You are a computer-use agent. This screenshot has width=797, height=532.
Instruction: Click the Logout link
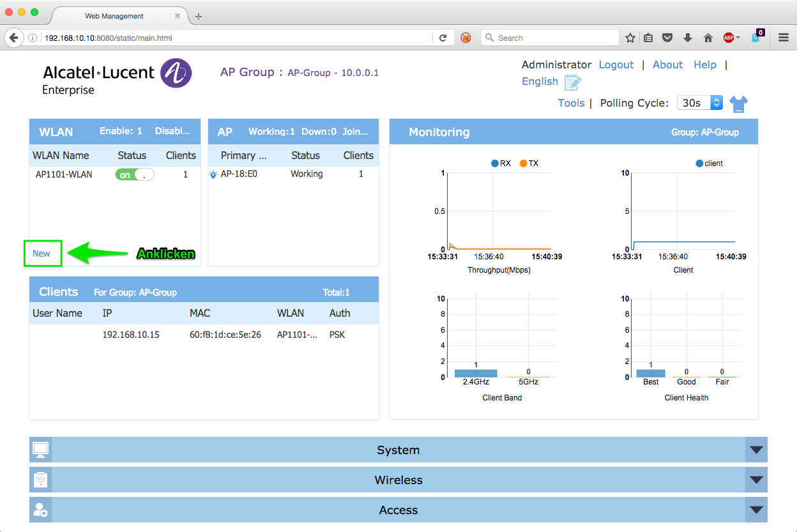point(616,65)
